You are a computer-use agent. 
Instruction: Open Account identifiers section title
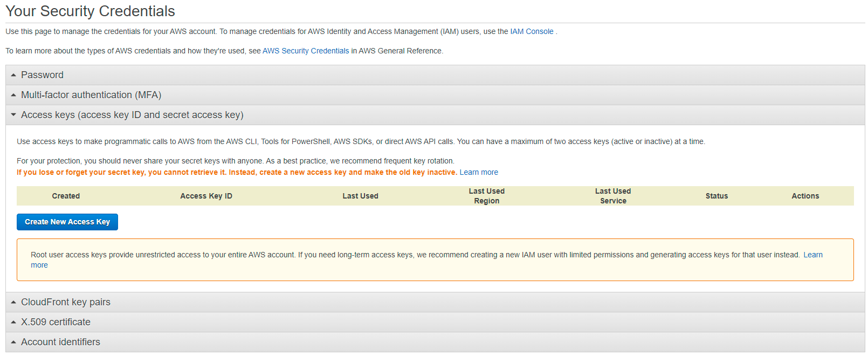coord(60,342)
